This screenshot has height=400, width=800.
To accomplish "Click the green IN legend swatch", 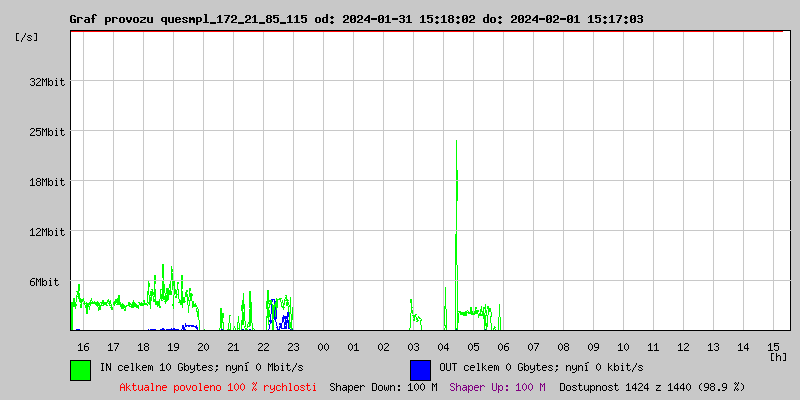I will click(81, 369).
